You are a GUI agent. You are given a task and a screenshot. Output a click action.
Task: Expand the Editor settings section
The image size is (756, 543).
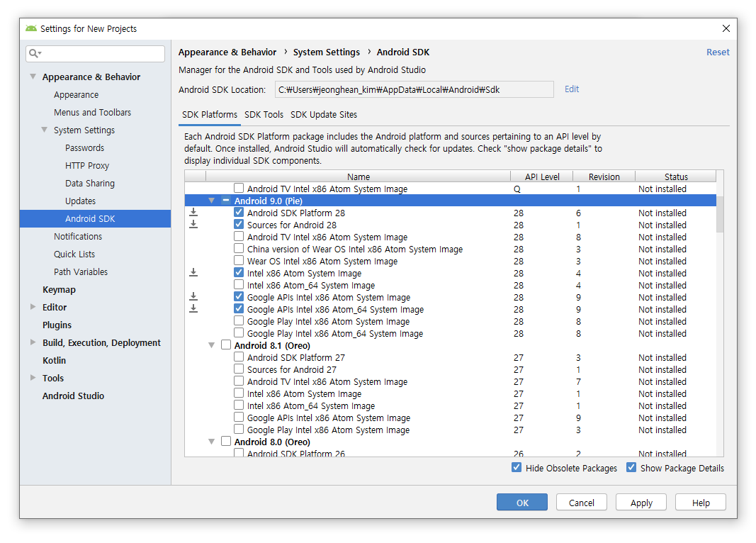pyautogui.click(x=33, y=307)
